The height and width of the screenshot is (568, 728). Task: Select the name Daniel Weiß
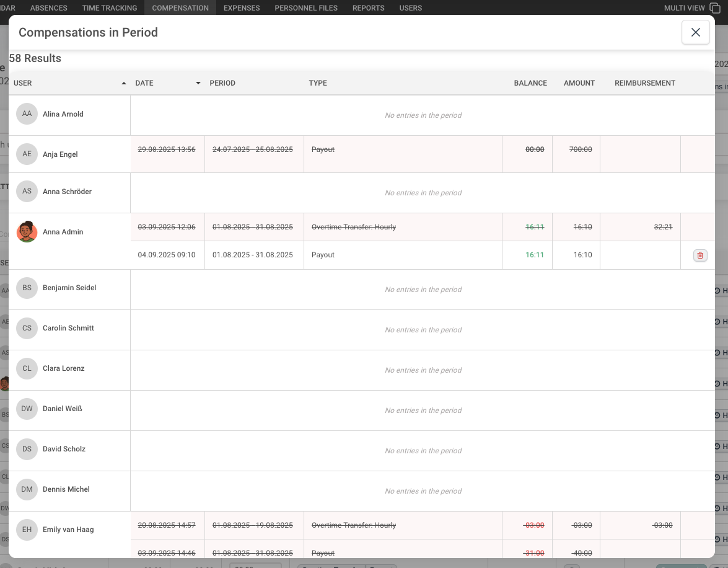click(x=62, y=409)
